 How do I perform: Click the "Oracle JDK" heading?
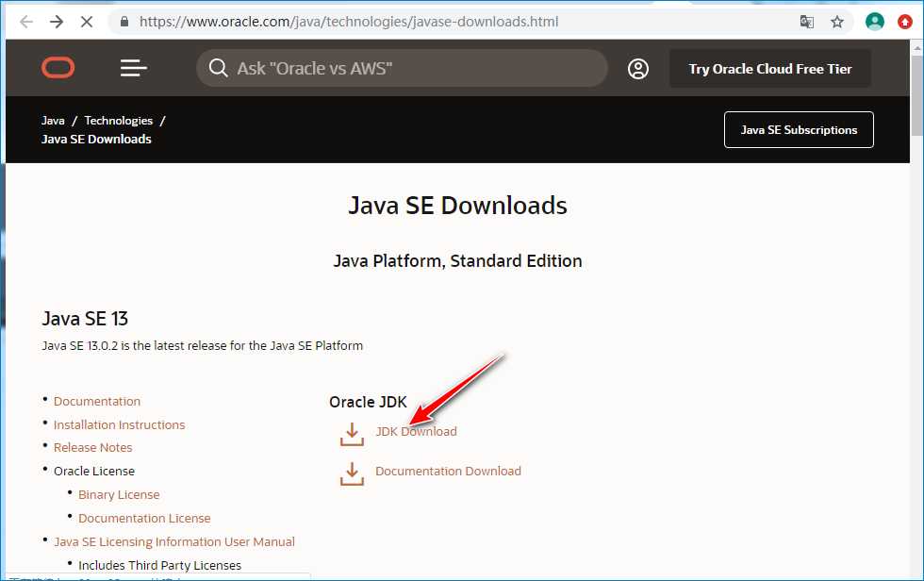click(x=368, y=402)
